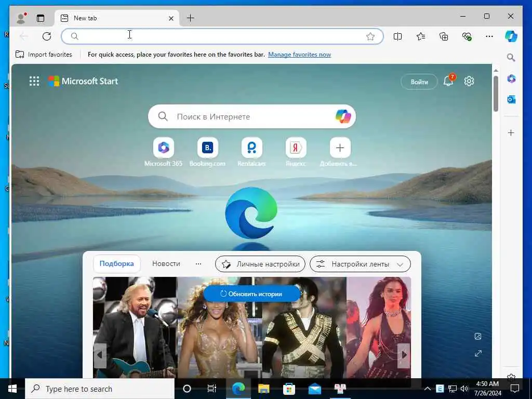Image resolution: width=532 pixels, height=399 pixels.
Task: Switch to the Новости tab
Action: pyautogui.click(x=166, y=263)
